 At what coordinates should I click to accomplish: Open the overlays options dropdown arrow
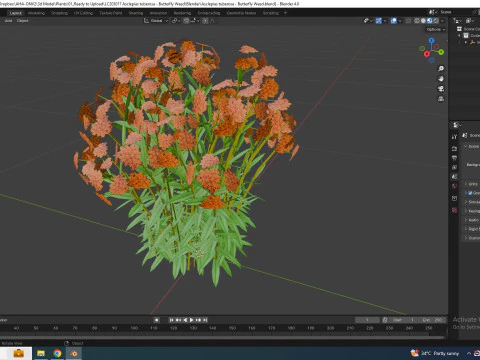click(400, 21)
